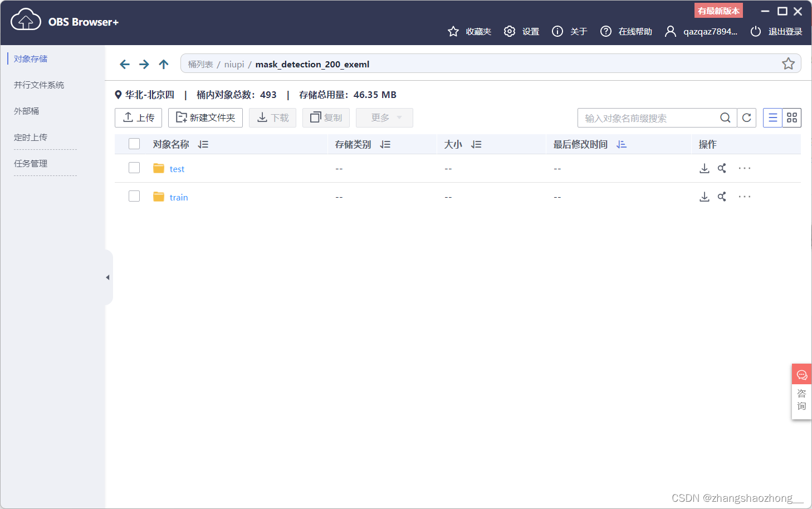Screen dimensions: 812x509
Task: Add current path to favorites star
Action: click(x=788, y=63)
